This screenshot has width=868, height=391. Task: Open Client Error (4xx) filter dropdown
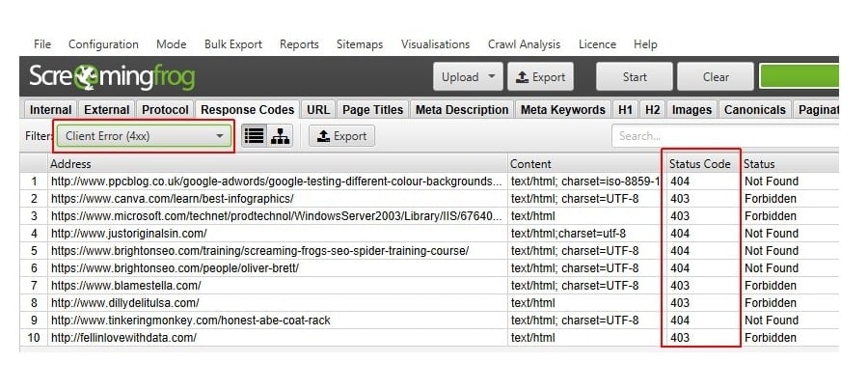pos(144,136)
